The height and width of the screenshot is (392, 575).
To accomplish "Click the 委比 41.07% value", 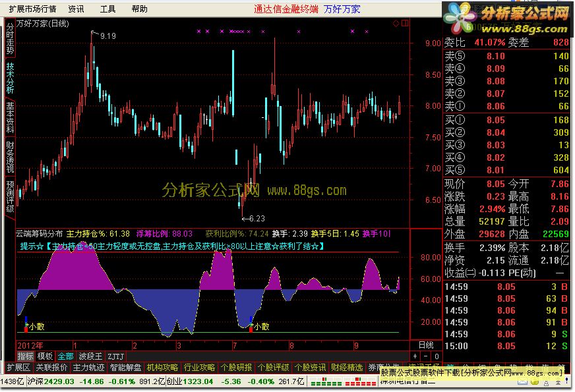I will point(490,43).
